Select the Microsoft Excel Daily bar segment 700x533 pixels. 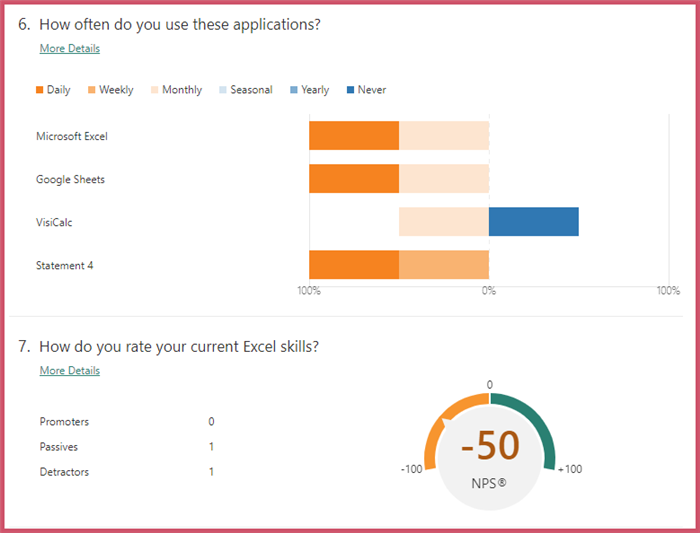coord(354,136)
